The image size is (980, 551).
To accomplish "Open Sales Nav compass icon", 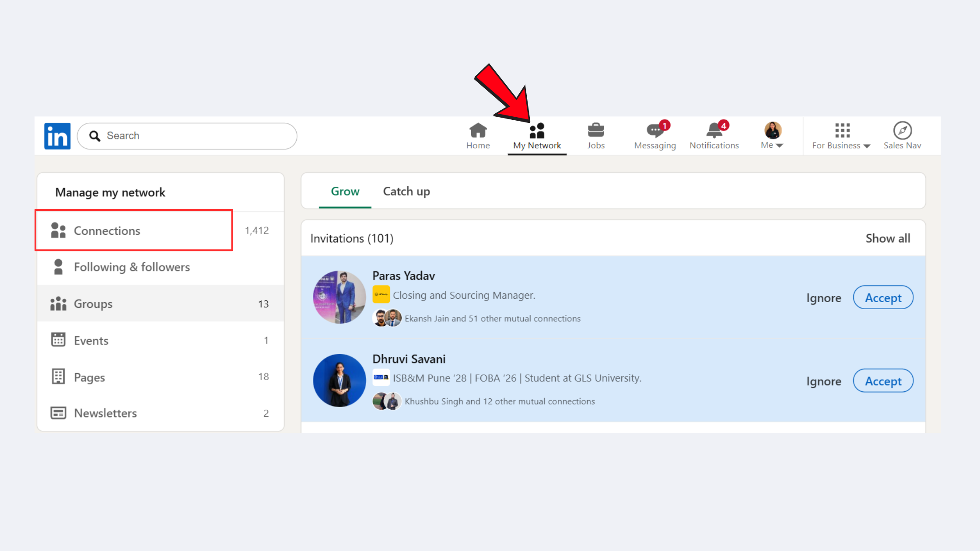I will pos(902,130).
